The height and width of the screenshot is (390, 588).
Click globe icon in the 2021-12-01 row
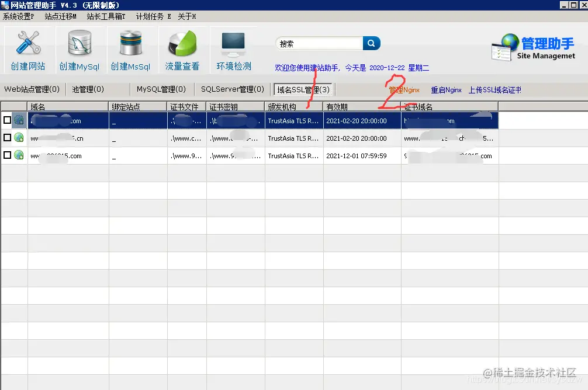19,155
